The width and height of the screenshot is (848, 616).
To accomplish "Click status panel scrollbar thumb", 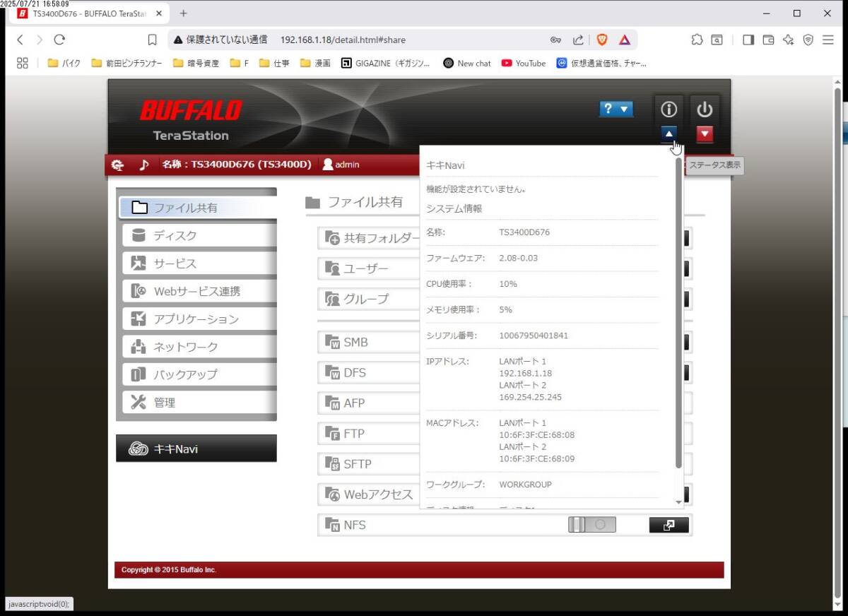I will [679, 312].
